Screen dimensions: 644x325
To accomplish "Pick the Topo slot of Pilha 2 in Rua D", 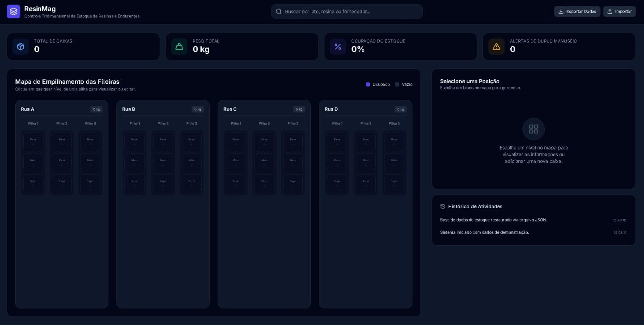I will point(366,184).
